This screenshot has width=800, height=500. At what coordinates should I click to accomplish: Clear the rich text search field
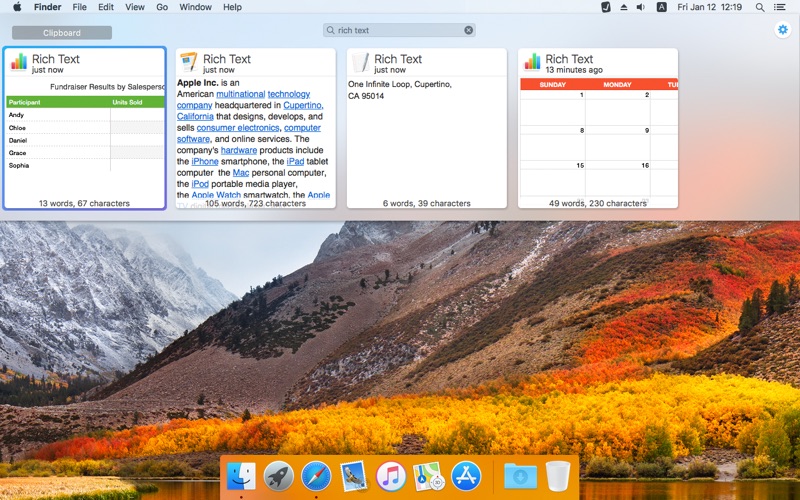click(468, 30)
